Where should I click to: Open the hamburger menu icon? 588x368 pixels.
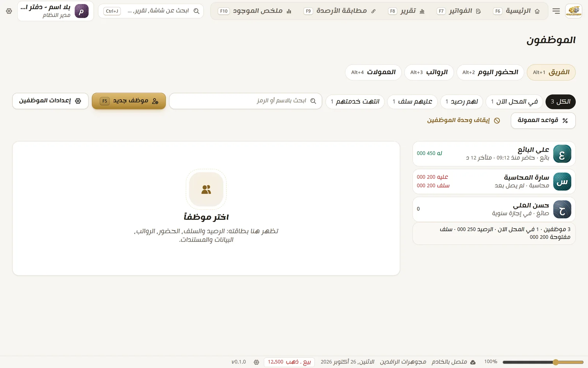(556, 11)
